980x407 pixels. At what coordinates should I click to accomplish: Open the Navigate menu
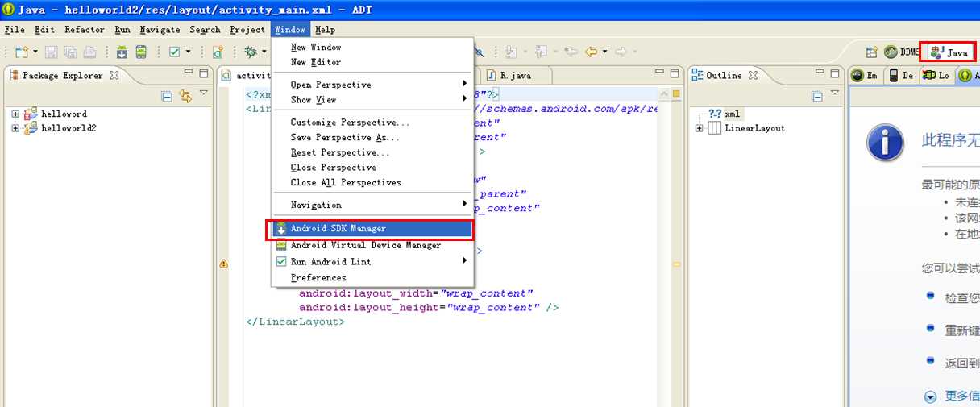pyautogui.click(x=160, y=30)
